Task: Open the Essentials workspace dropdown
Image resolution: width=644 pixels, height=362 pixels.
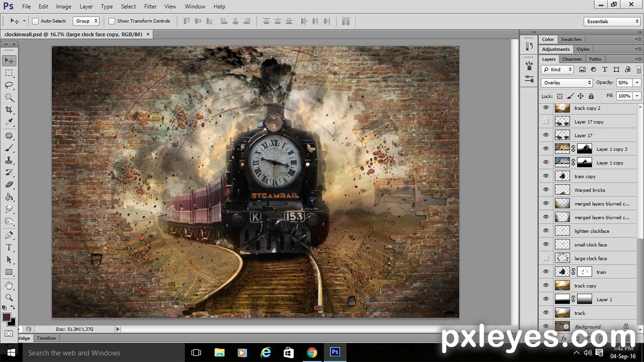Action: point(612,21)
